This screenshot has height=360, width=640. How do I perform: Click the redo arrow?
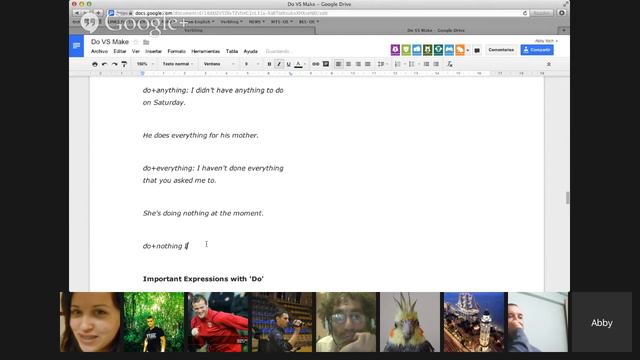[114, 64]
